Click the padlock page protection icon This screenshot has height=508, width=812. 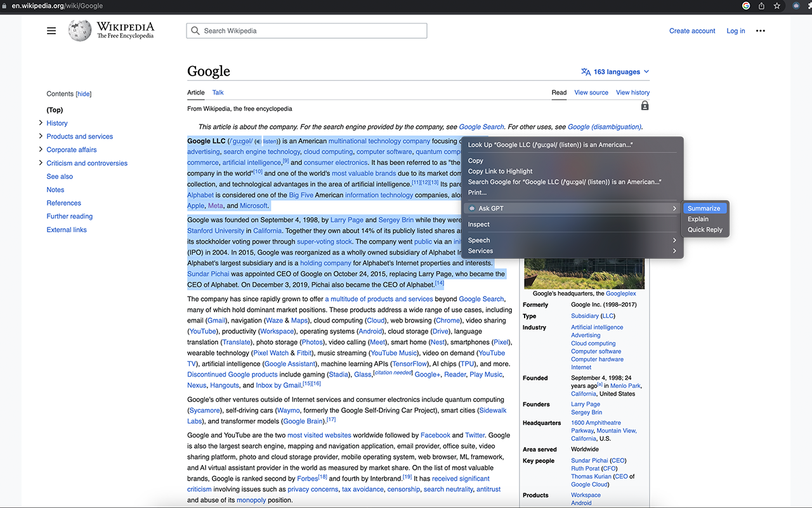645,106
